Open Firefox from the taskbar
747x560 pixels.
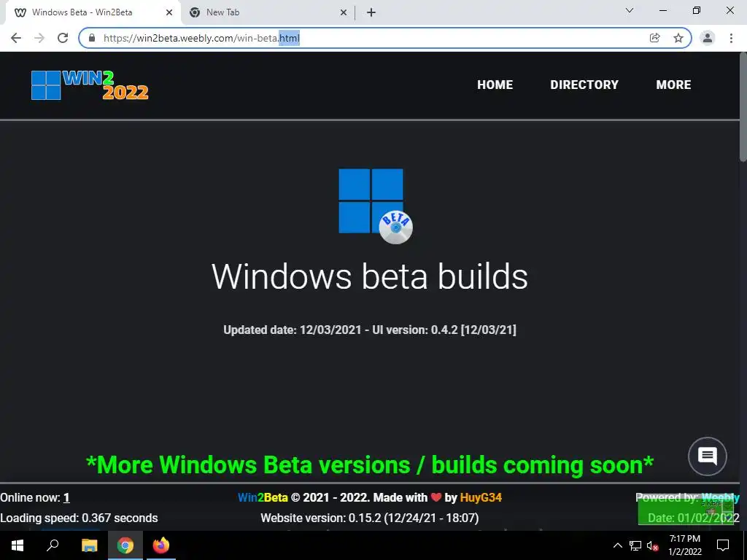coord(161,545)
